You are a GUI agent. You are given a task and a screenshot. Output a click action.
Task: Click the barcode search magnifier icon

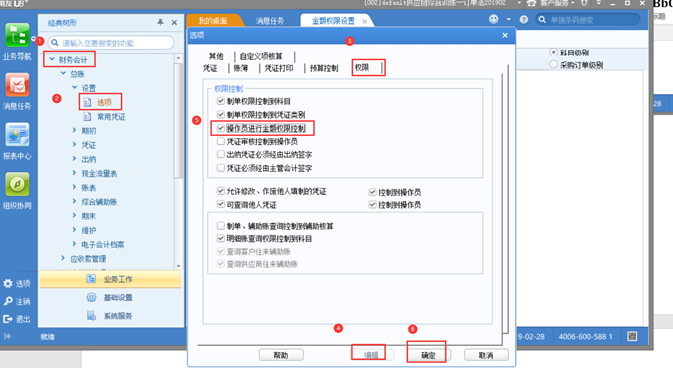coord(542,20)
